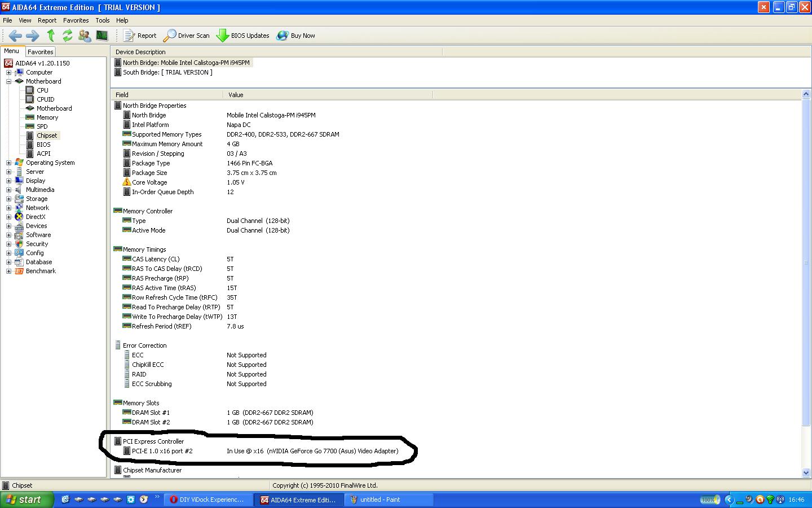Refresh the page with the green arrows icon
Viewport: 812px width, 508px height.
tap(68, 36)
